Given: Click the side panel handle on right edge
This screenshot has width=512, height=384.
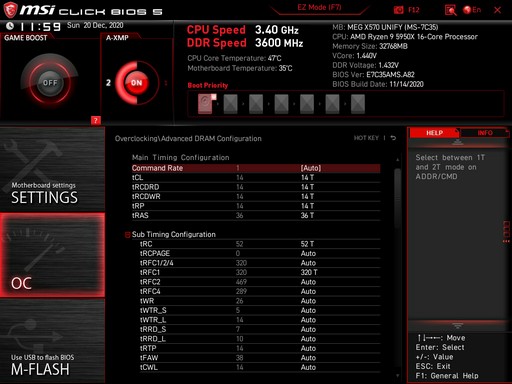Looking at the screenshot, I should coord(506,231).
